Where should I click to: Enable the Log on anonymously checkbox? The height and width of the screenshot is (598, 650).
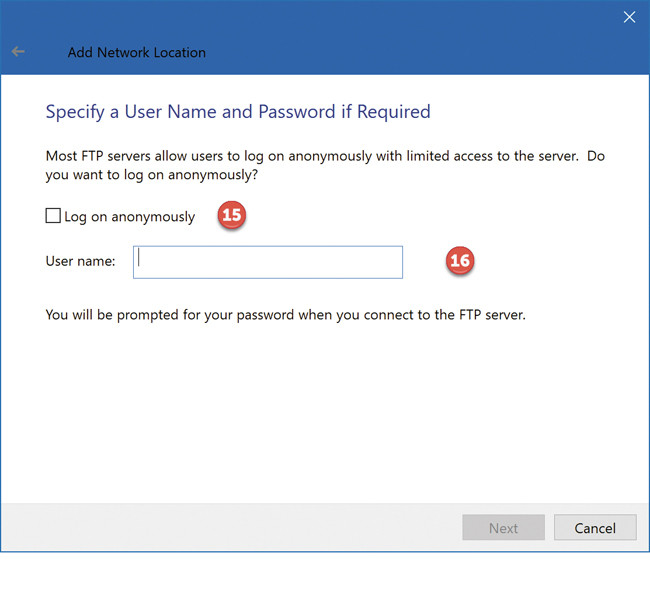pos(53,216)
